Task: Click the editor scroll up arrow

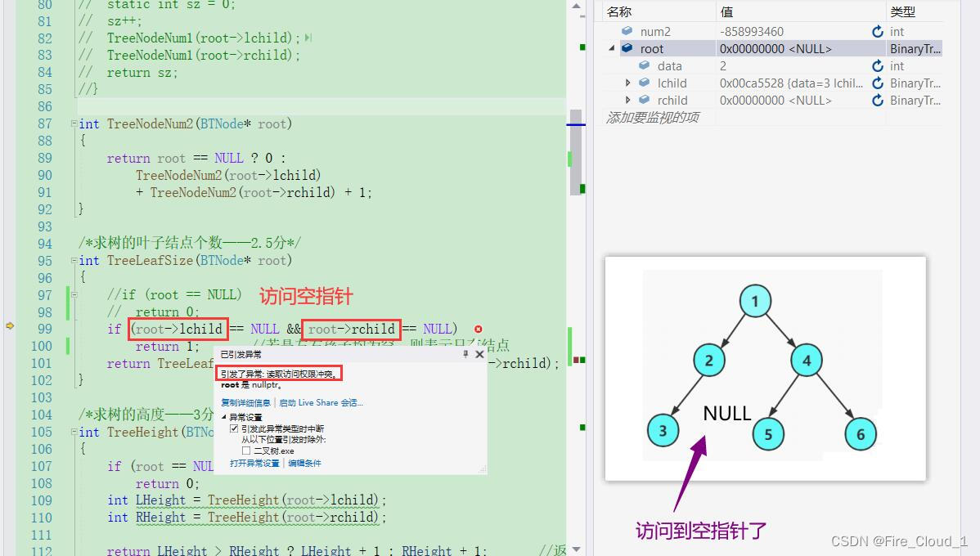Action: click(576, 7)
